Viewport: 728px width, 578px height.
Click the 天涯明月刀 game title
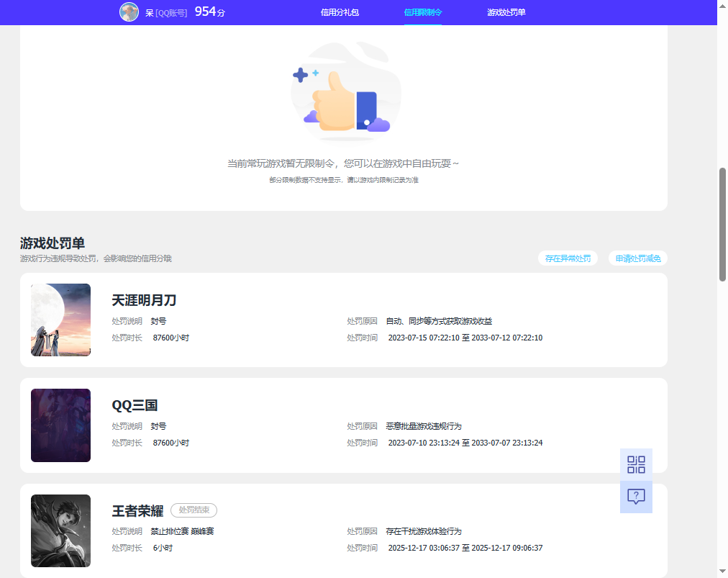(144, 300)
